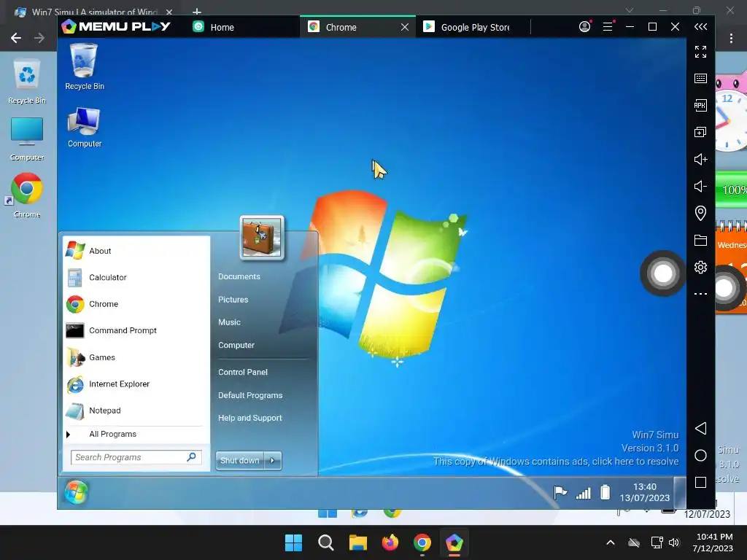Click the MEmu Play icon in Windows taskbar
Viewport: 747px width, 560px height.
pyautogui.click(x=454, y=542)
